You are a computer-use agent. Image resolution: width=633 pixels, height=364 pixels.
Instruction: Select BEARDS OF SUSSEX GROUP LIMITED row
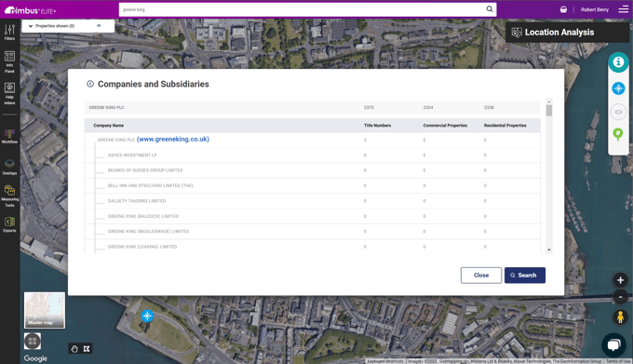click(313, 170)
